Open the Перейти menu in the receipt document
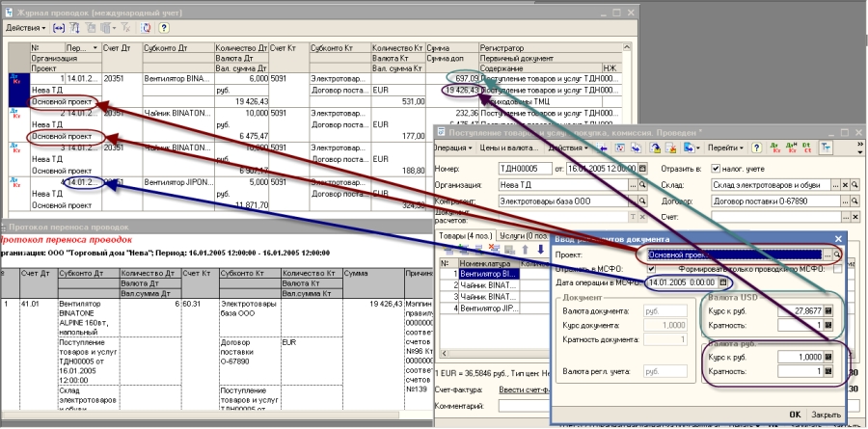Viewport: 868px width, 429px height. [725, 147]
